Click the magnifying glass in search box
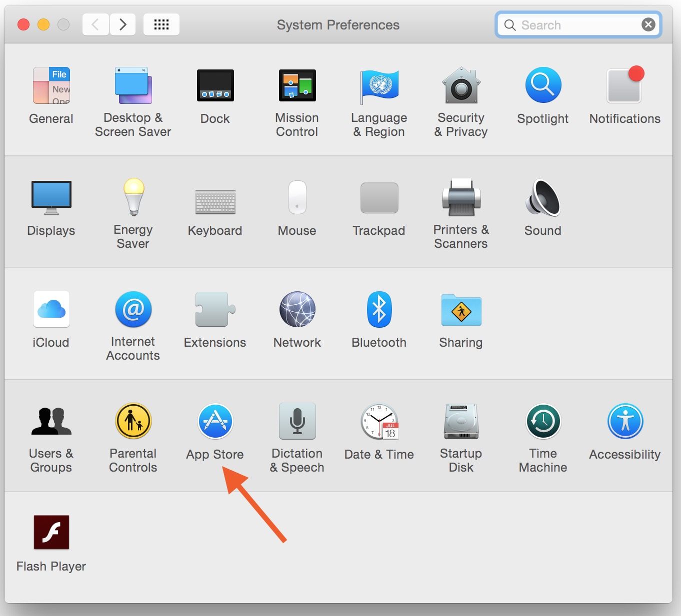The height and width of the screenshot is (616, 681). (x=510, y=25)
